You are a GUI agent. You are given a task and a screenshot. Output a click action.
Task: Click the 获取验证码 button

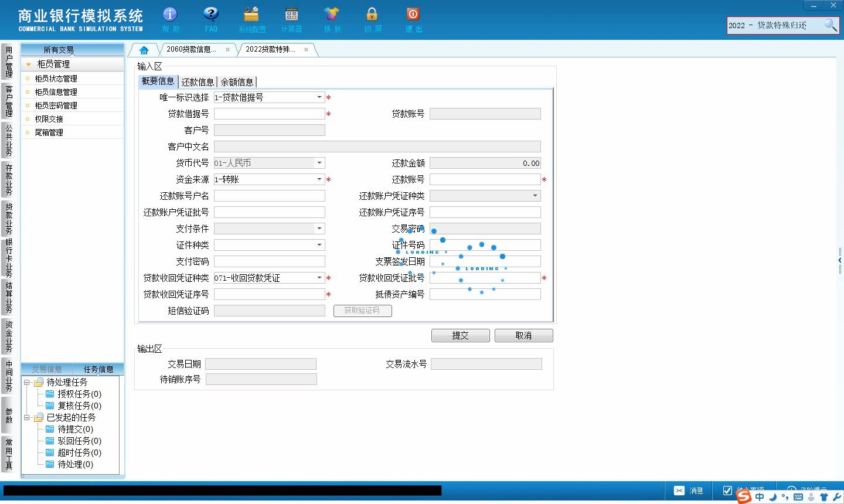coord(362,311)
